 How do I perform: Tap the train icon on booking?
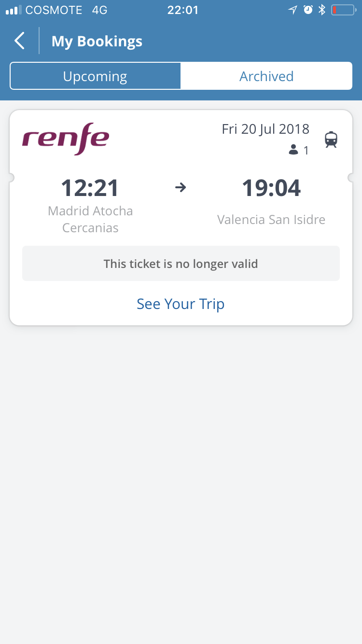[x=331, y=140]
